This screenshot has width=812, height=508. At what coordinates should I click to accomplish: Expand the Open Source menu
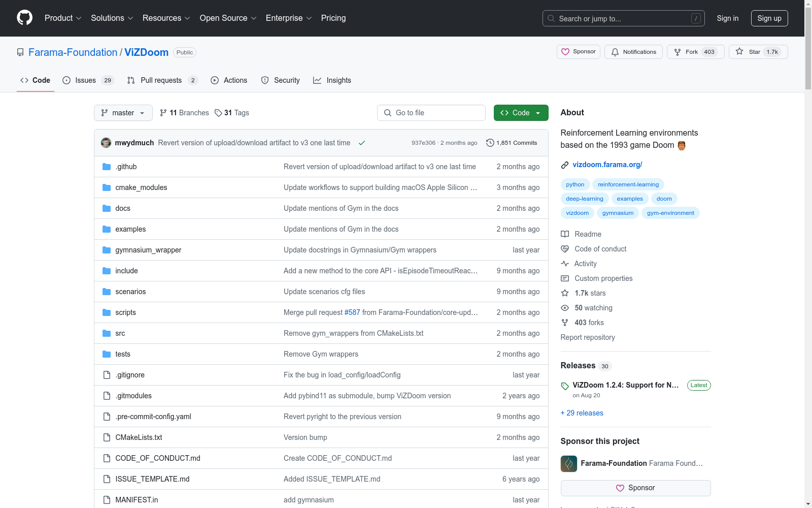pos(228,18)
